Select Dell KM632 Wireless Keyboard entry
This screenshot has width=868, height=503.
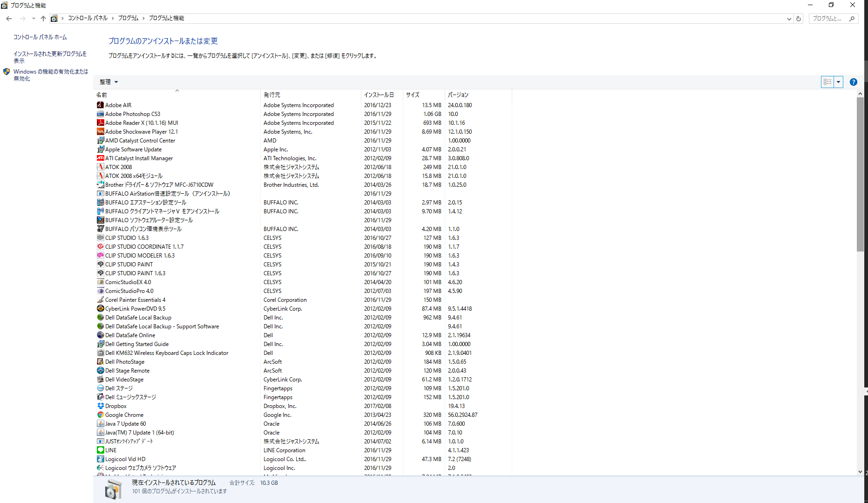304,353
